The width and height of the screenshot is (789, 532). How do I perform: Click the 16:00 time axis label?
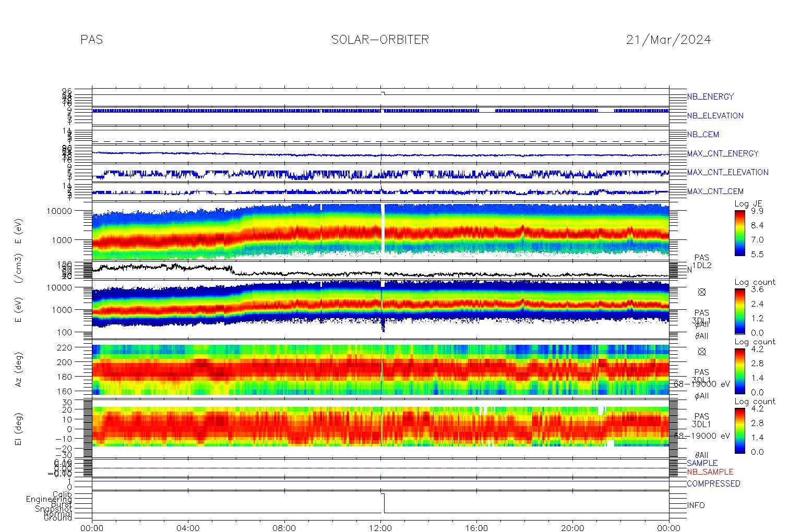pos(476,528)
